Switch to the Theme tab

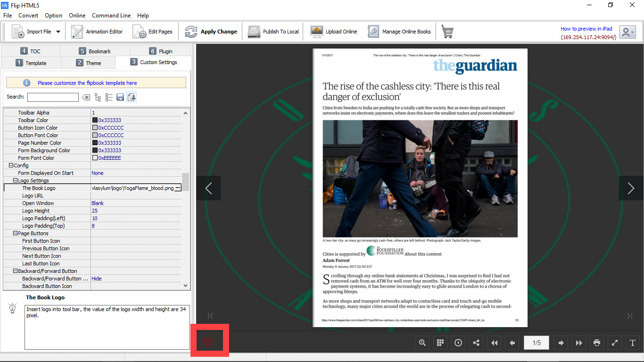[89, 63]
